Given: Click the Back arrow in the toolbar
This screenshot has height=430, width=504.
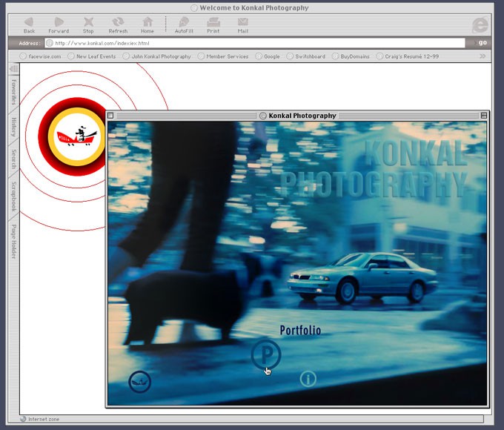Looking at the screenshot, I should (x=29, y=24).
